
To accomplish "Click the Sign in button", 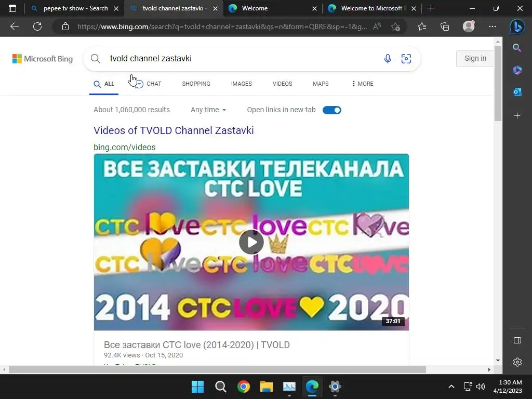I will (475, 58).
